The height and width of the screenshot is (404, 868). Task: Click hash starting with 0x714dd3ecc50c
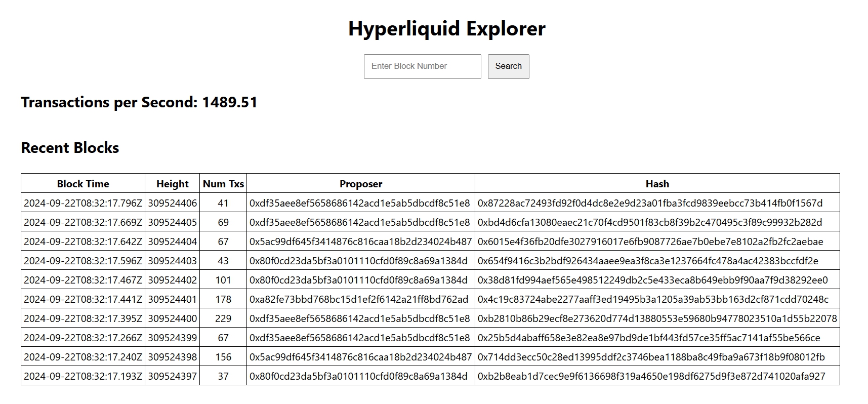click(x=651, y=357)
